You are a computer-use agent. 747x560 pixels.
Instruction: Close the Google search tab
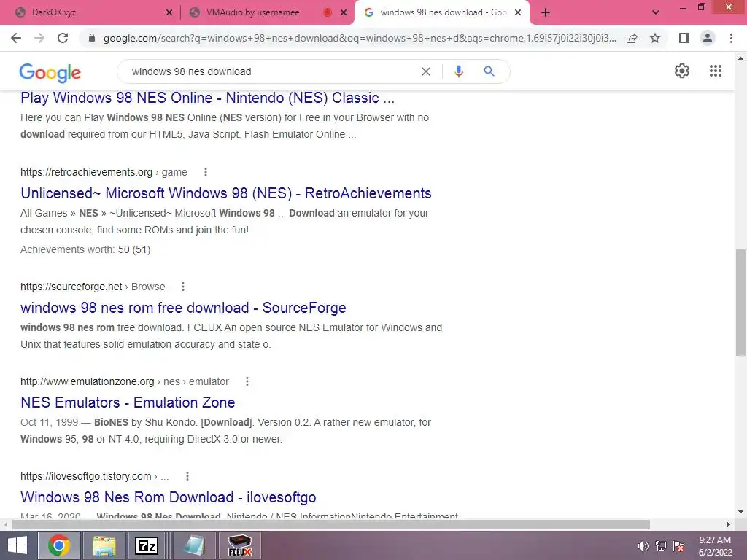(x=518, y=13)
